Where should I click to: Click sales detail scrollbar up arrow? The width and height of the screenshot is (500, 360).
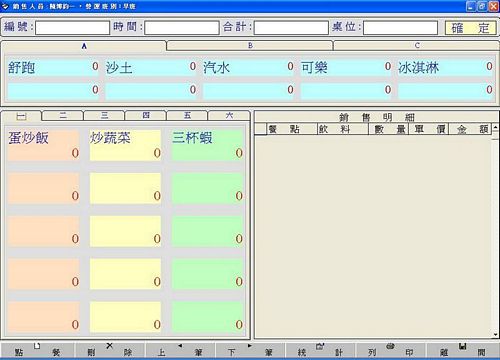[x=495, y=128]
